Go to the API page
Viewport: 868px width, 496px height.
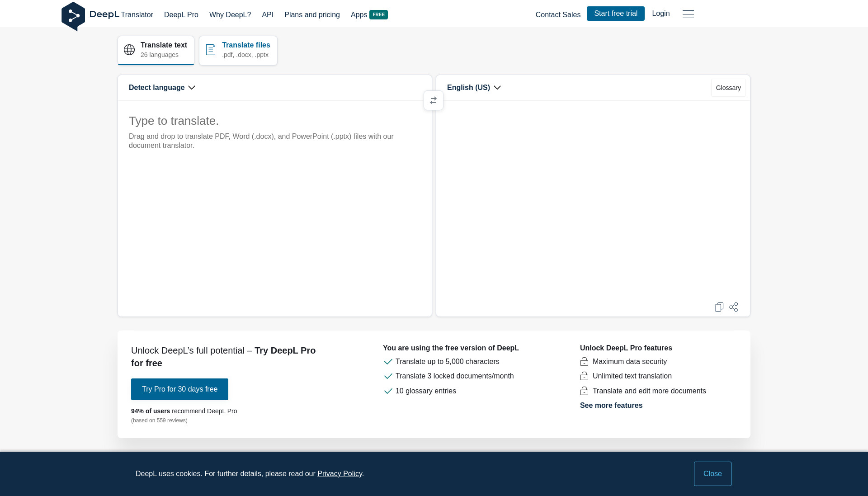[268, 14]
